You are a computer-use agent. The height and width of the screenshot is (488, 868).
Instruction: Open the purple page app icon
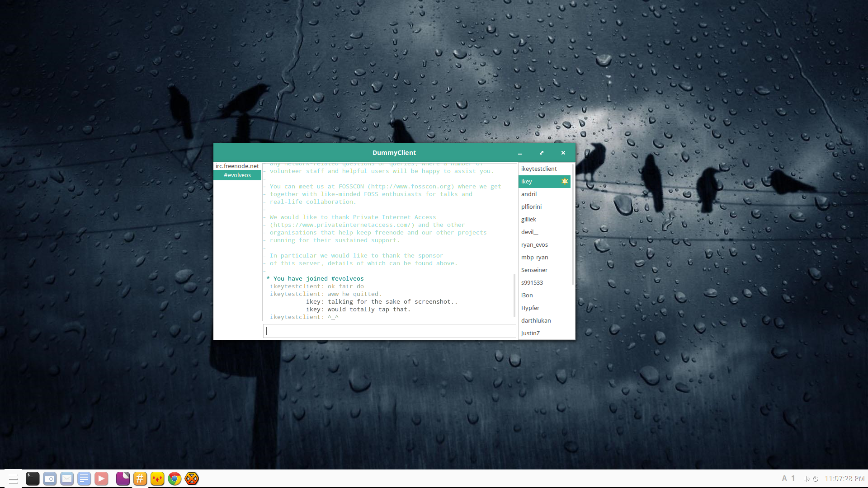[x=123, y=479]
